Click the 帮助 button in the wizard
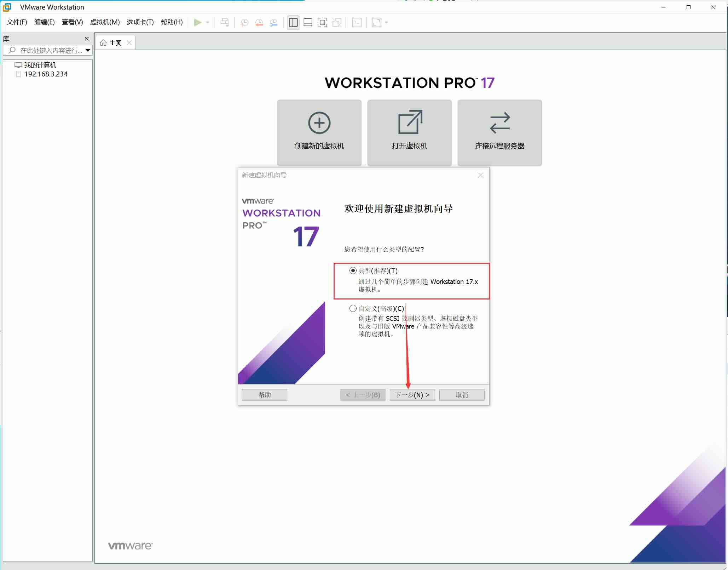The width and height of the screenshot is (728, 570). [x=265, y=395]
